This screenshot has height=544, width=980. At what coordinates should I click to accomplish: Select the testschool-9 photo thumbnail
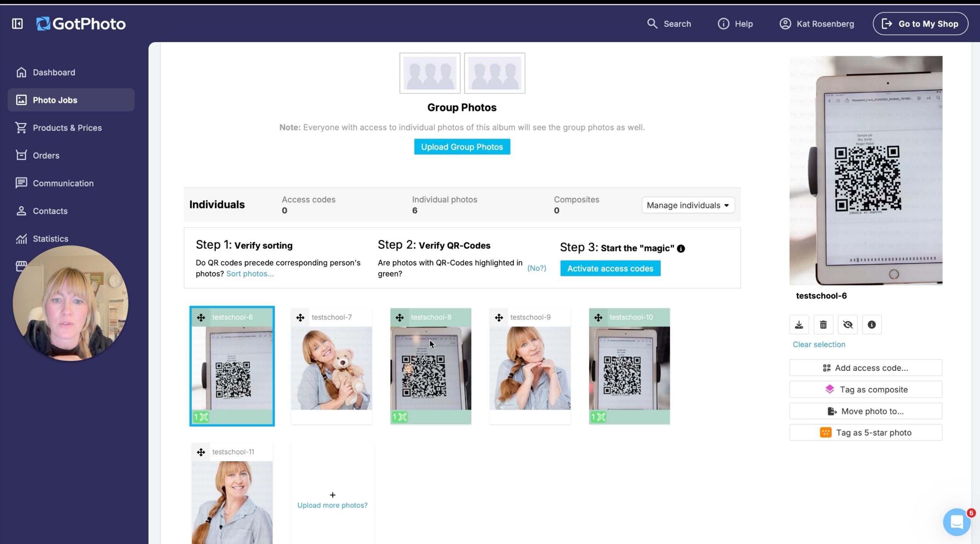(x=530, y=368)
